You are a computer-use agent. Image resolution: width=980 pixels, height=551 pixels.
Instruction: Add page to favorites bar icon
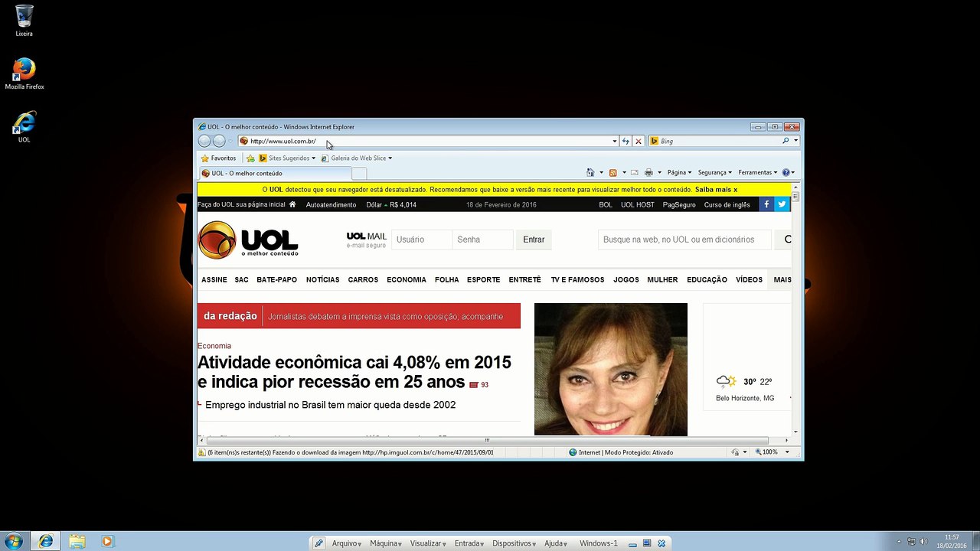[250, 158]
